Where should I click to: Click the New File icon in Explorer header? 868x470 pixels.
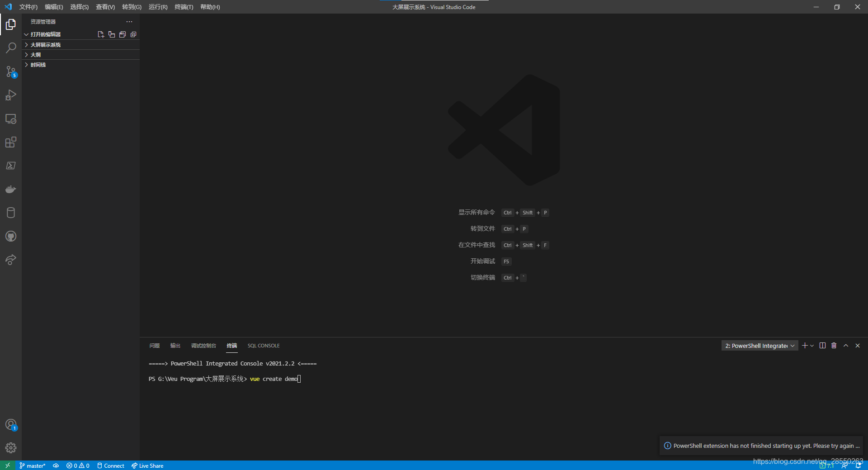click(x=101, y=34)
